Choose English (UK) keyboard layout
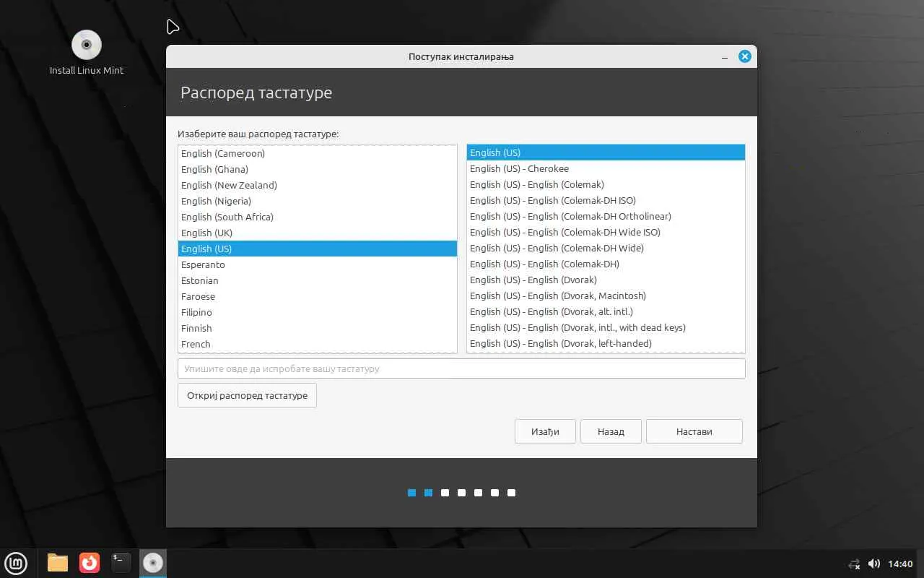924x578 pixels. point(318,233)
